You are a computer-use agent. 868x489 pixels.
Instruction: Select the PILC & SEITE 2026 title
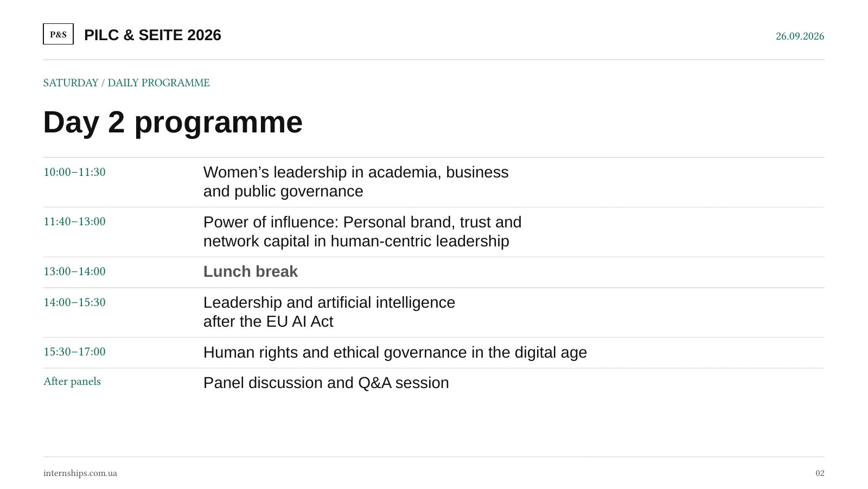coord(152,35)
